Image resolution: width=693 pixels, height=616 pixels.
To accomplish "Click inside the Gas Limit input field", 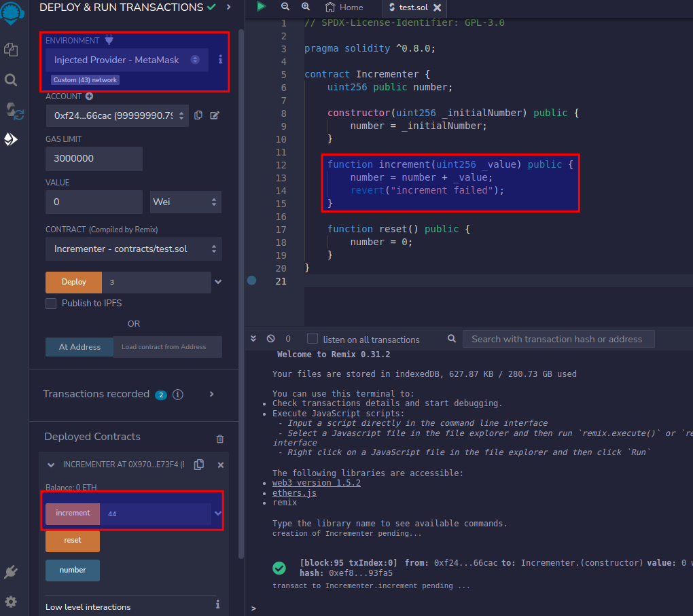I will pos(93,158).
